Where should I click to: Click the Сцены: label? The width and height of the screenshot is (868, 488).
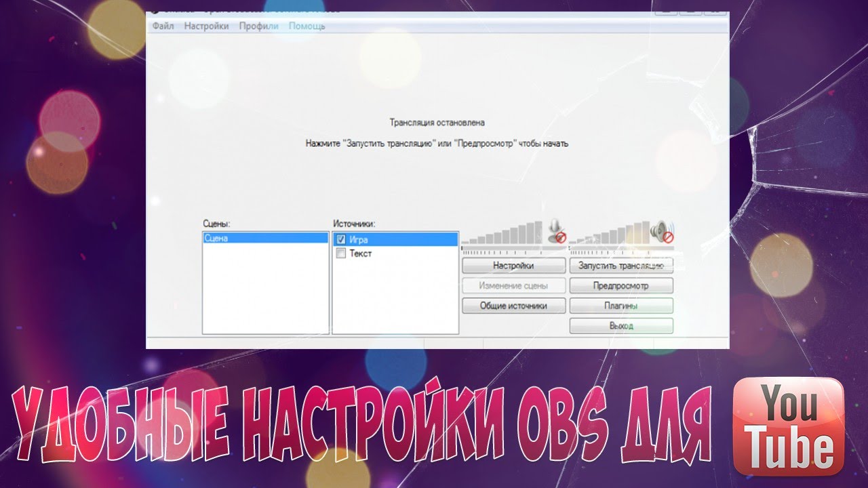click(216, 223)
